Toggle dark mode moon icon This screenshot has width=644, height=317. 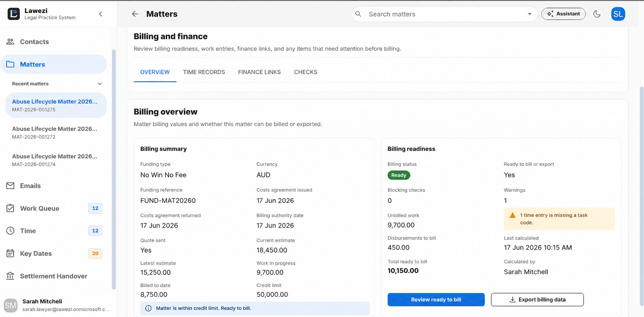(597, 14)
